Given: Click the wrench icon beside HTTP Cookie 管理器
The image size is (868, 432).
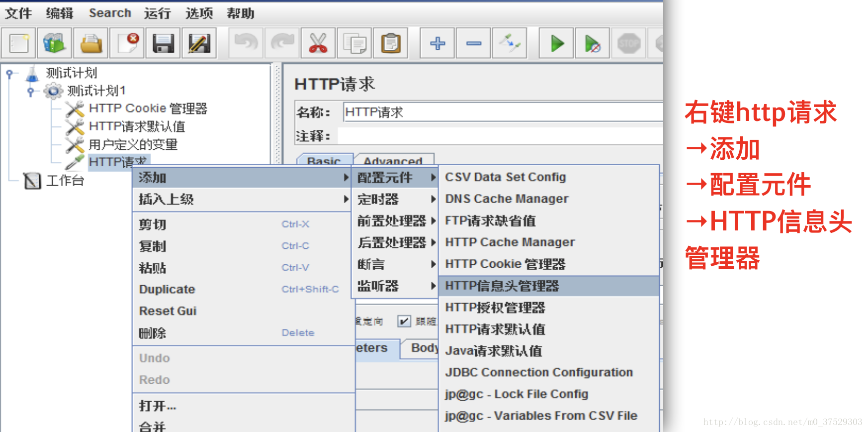Looking at the screenshot, I should click(x=75, y=109).
